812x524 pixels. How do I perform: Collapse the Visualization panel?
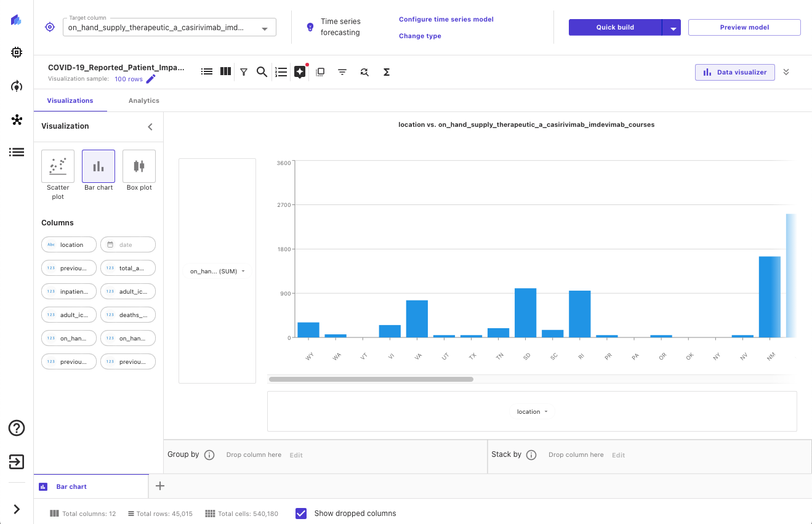click(x=150, y=126)
